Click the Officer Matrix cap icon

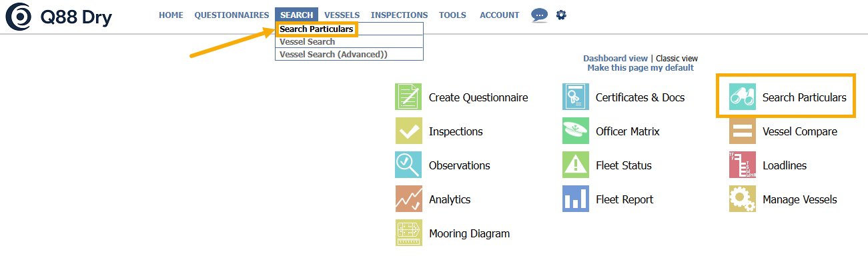click(575, 131)
